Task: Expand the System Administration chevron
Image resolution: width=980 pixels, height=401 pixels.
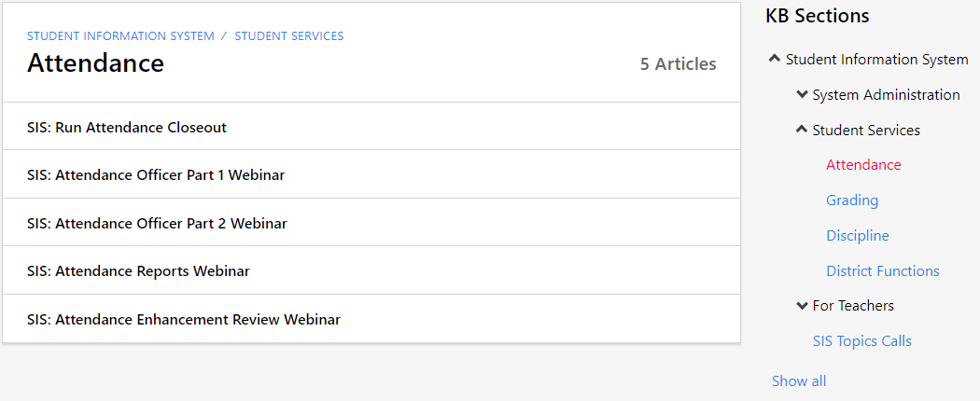Action: pyautogui.click(x=802, y=95)
